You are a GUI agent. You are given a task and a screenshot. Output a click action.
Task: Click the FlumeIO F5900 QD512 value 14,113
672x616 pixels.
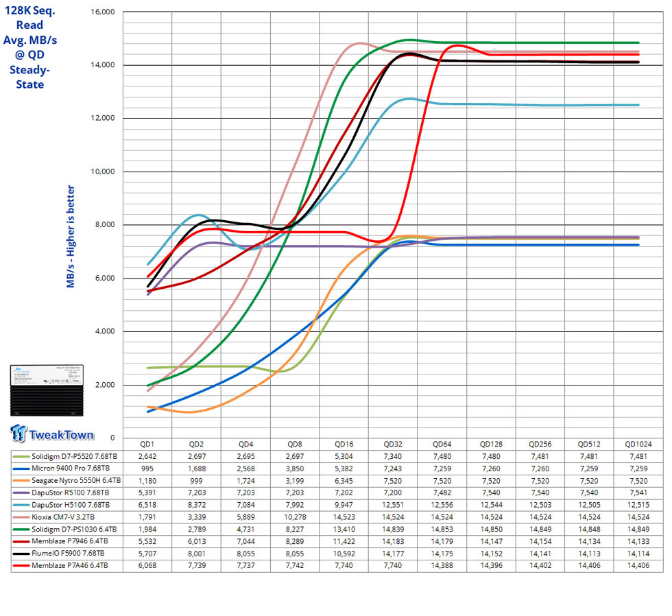coord(589,554)
